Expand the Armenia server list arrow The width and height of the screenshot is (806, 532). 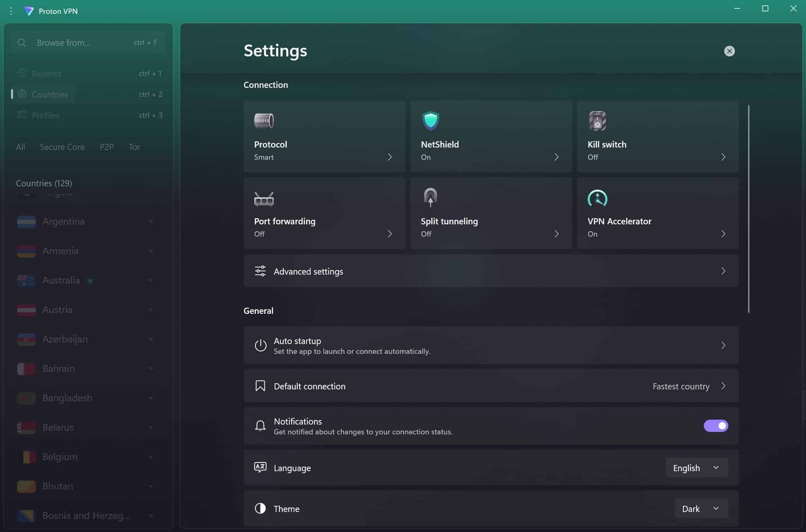[150, 251]
